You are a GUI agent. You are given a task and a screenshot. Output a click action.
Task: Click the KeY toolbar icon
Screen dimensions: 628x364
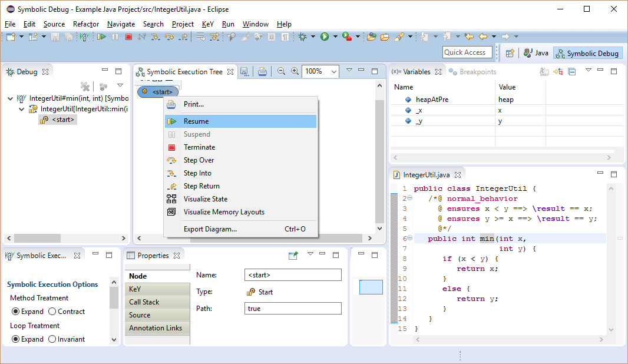click(84, 37)
